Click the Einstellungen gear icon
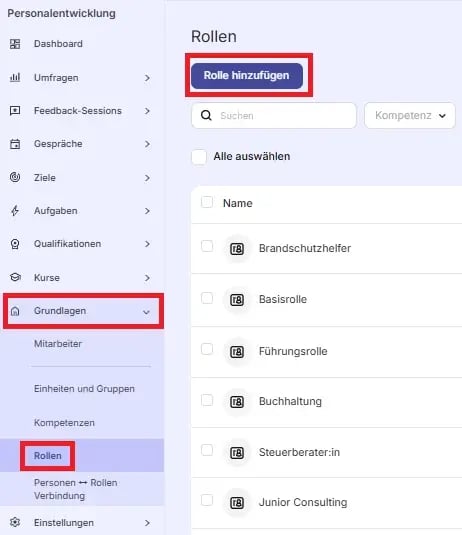 click(x=15, y=522)
